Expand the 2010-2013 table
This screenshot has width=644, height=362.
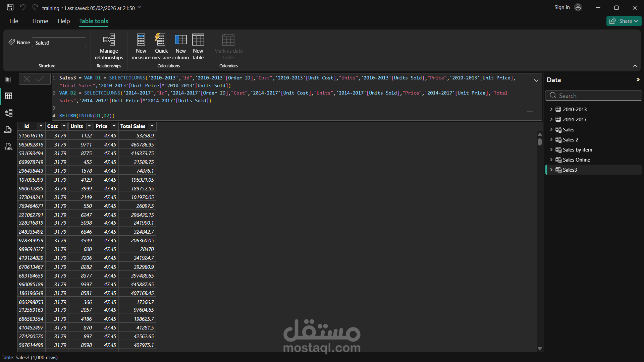pos(551,109)
